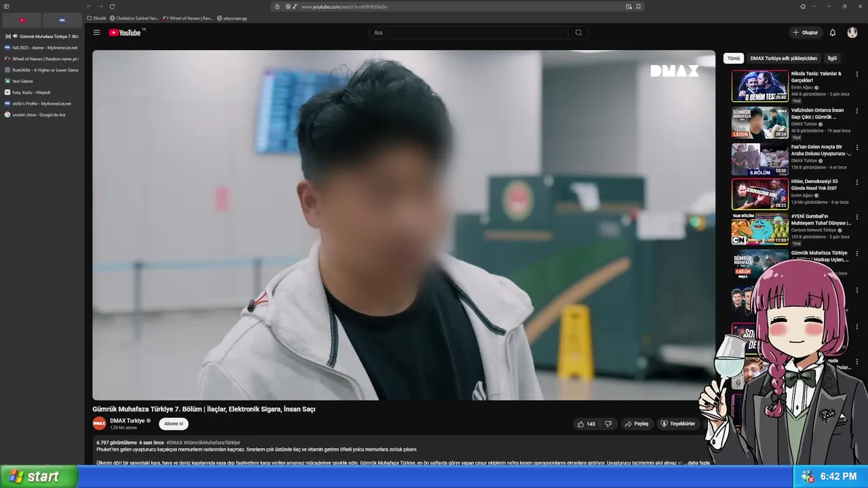View site info via the padlock icon

pos(277,7)
